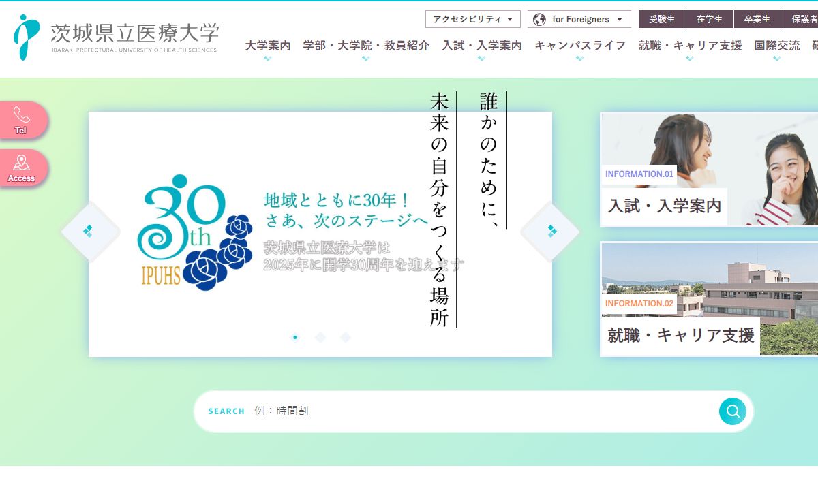This screenshot has height=504, width=818.
Task: Click the 未来の自分をつくる場所 vertical slogan
Action: click(x=440, y=210)
